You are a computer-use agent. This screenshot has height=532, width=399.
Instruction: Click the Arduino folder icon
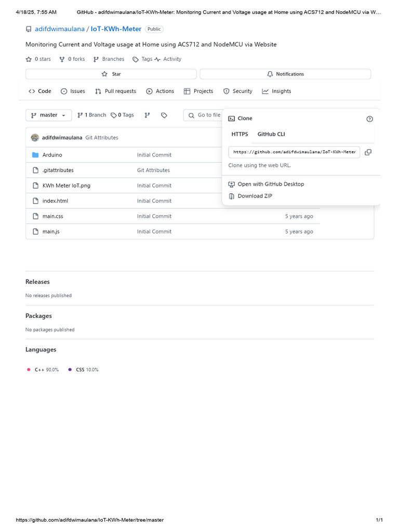click(x=35, y=155)
